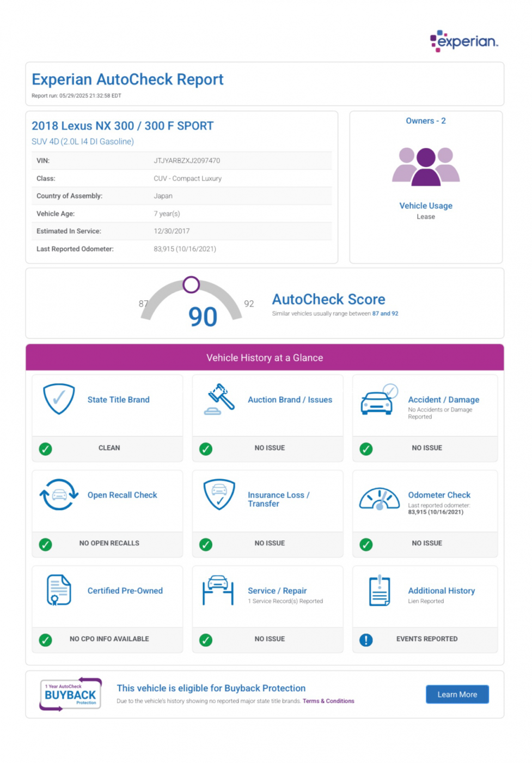The width and height of the screenshot is (532, 763).
Task: Click the Country of Assembly value 'Japan'
Action: pyautogui.click(x=163, y=196)
